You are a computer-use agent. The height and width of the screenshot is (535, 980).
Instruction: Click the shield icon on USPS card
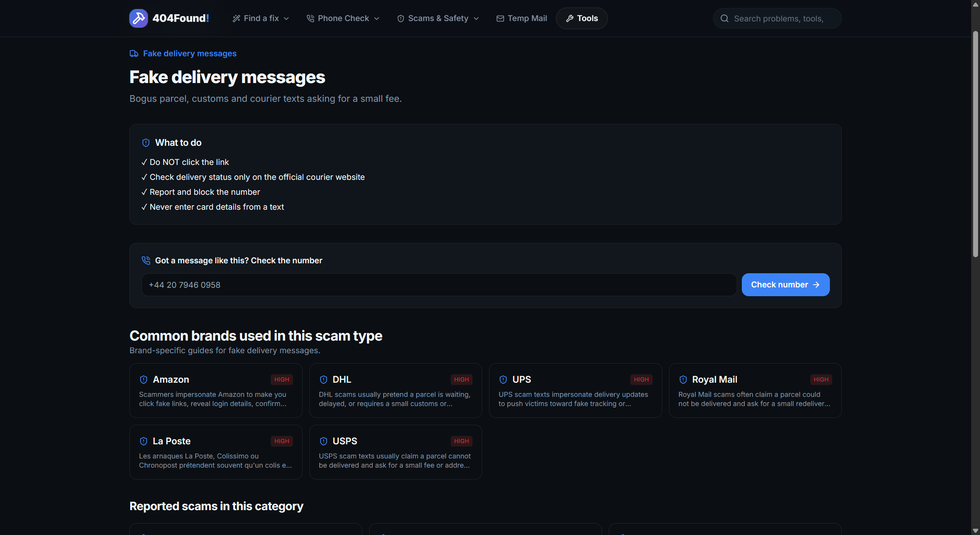[324, 441]
